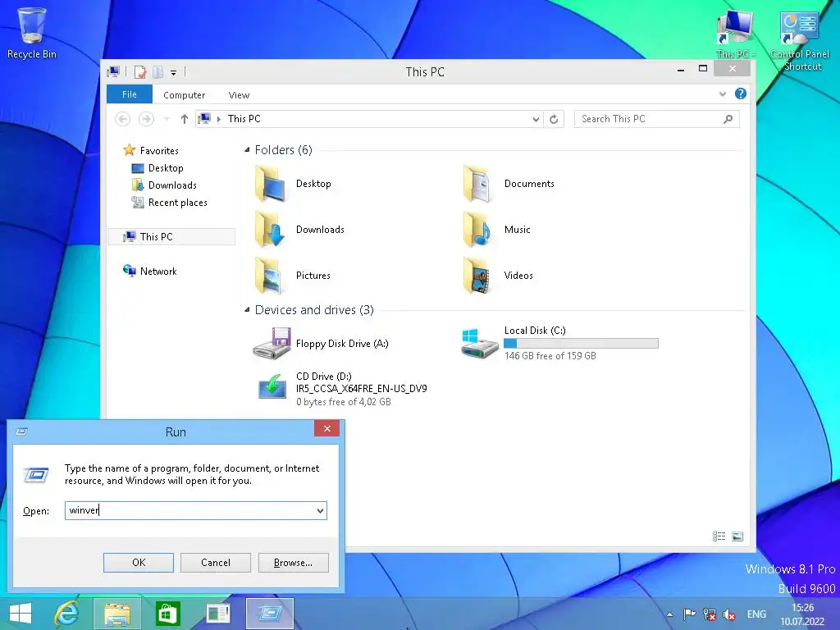Click the Run taskbar button
840x630 pixels.
269,614
